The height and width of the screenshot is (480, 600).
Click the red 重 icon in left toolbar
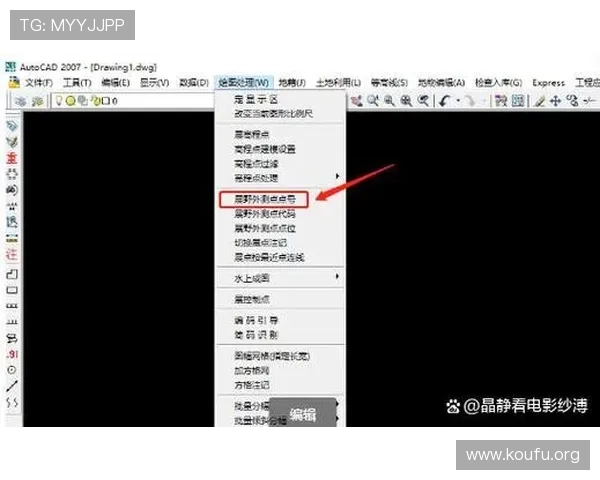click(12, 158)
